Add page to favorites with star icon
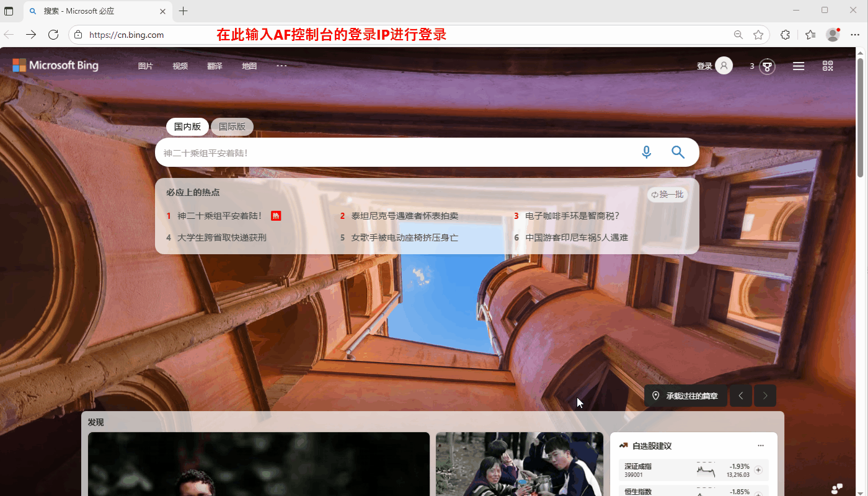 point(758,35)
